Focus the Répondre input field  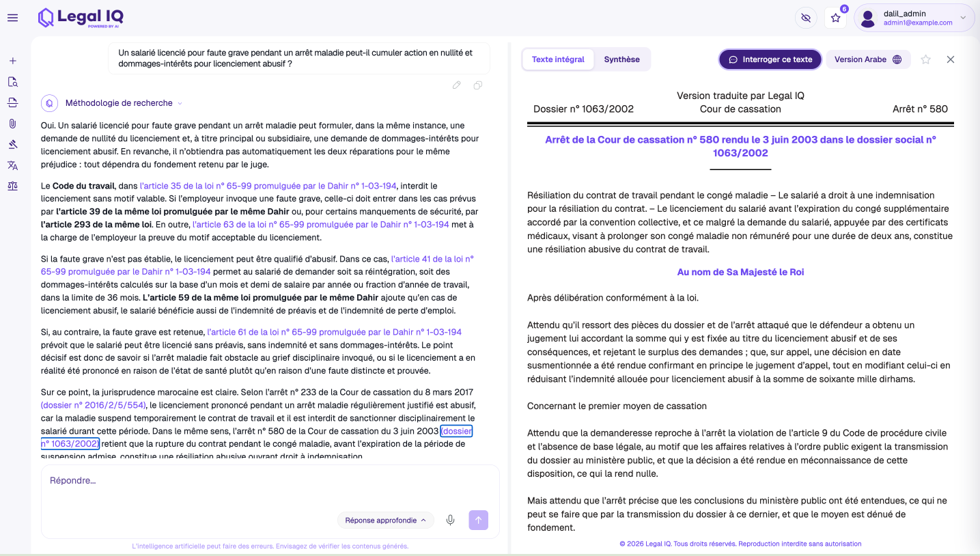pos(270,481)
